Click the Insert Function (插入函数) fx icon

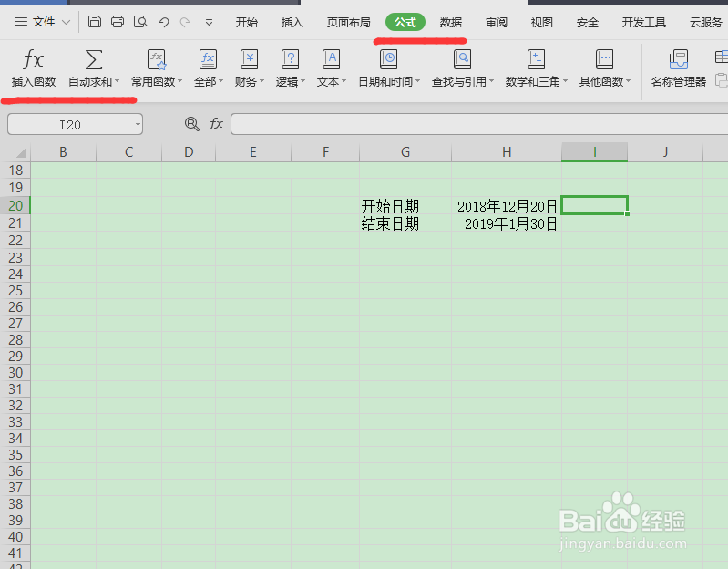click(33, 60)
